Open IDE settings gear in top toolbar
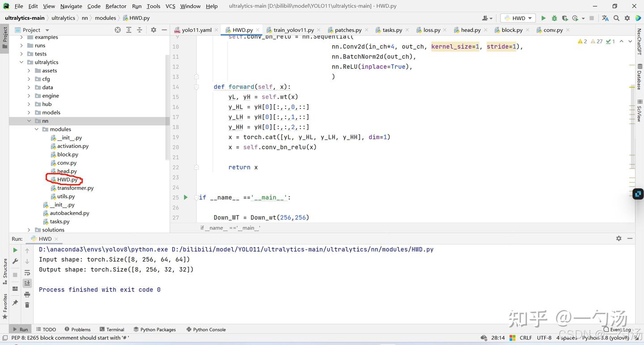Viewport: 644px width, 345px height. coord(627,18)
